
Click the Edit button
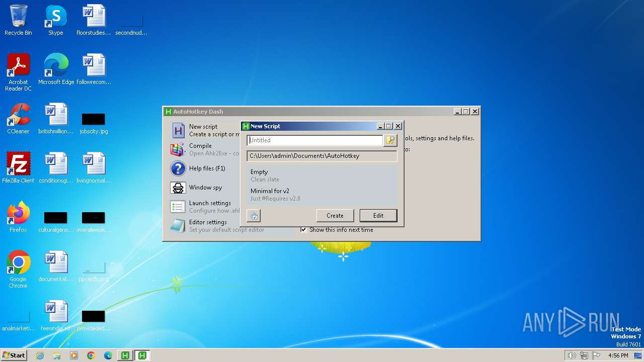(378, 216)
